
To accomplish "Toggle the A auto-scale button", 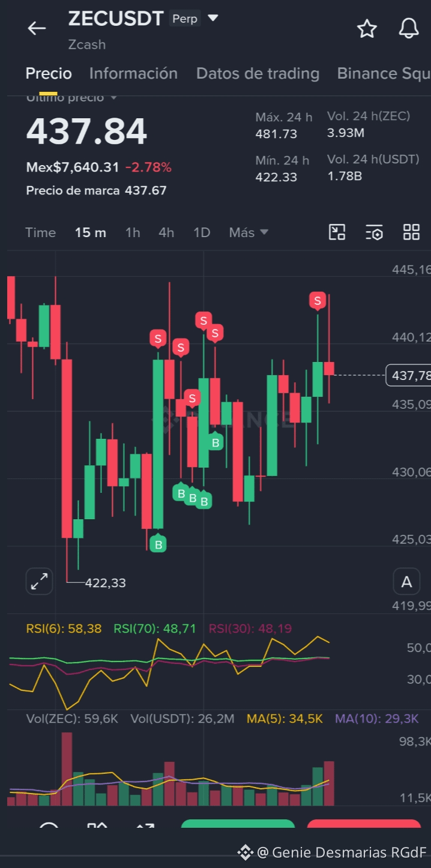I will click(406, 581).
